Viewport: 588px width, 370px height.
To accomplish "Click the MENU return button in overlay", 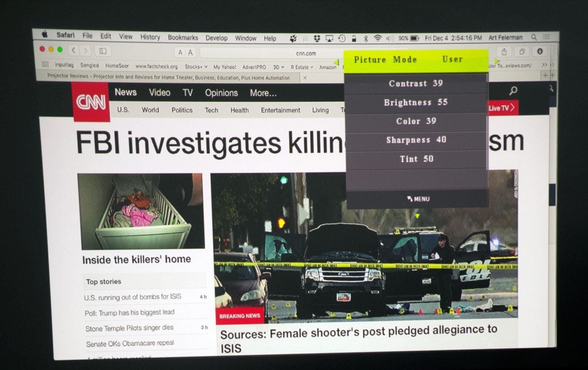I will tap(417, 199).
